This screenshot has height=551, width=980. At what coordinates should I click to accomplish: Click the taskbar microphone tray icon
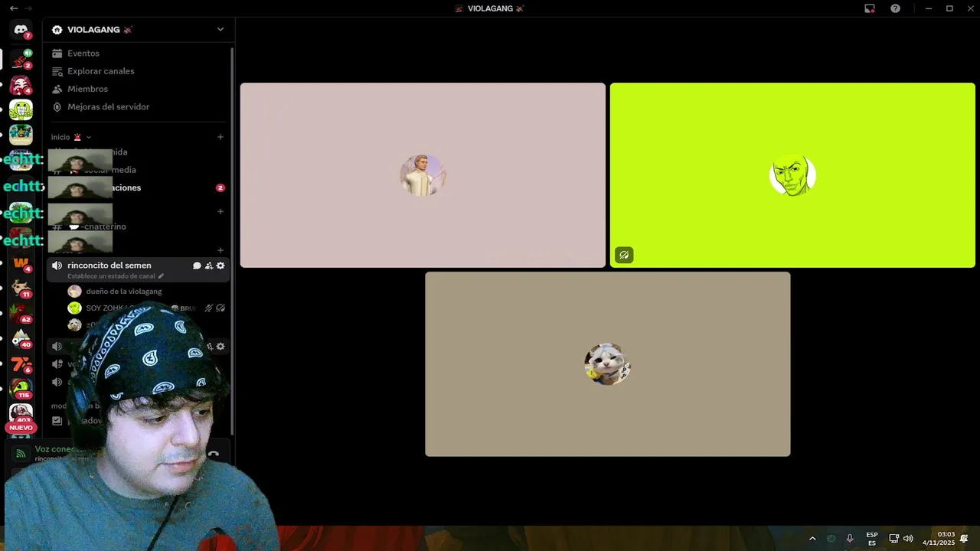pyautogui.click(x=850, y=539)
